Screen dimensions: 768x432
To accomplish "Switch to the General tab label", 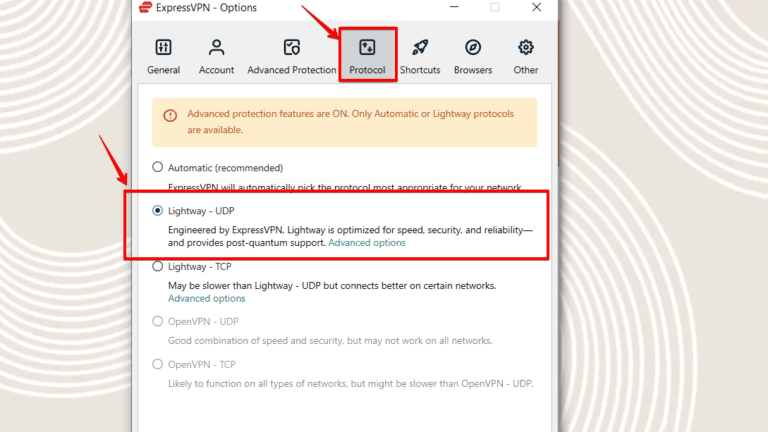I will [x=163, y=70].
